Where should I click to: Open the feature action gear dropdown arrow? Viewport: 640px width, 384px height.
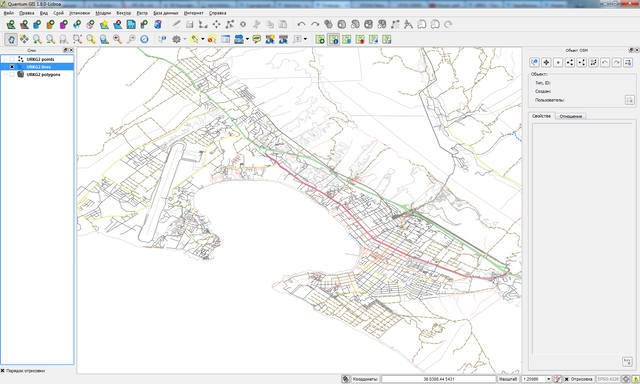coord(185,39)
